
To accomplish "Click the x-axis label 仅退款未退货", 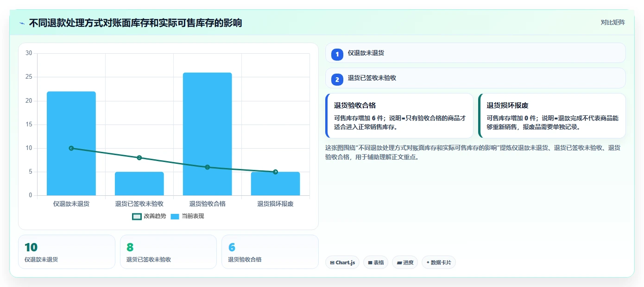I will [x=71, y=204].
